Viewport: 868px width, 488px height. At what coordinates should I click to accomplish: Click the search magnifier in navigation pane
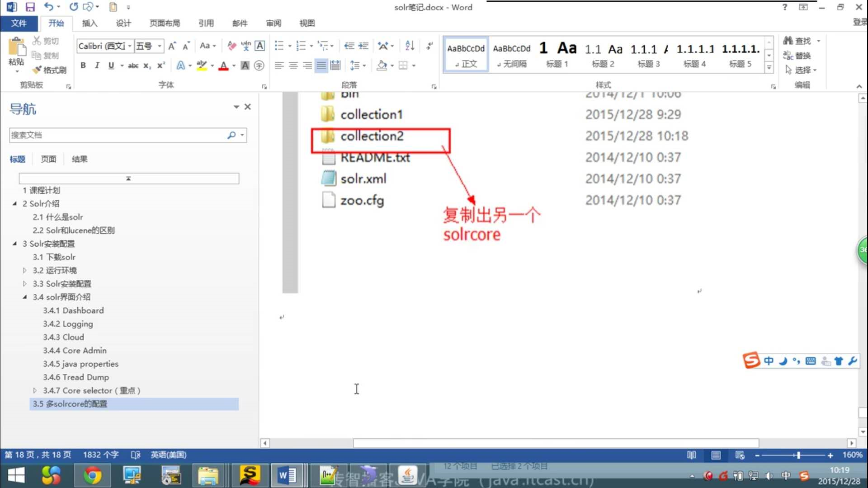click(x=231, y=135)
